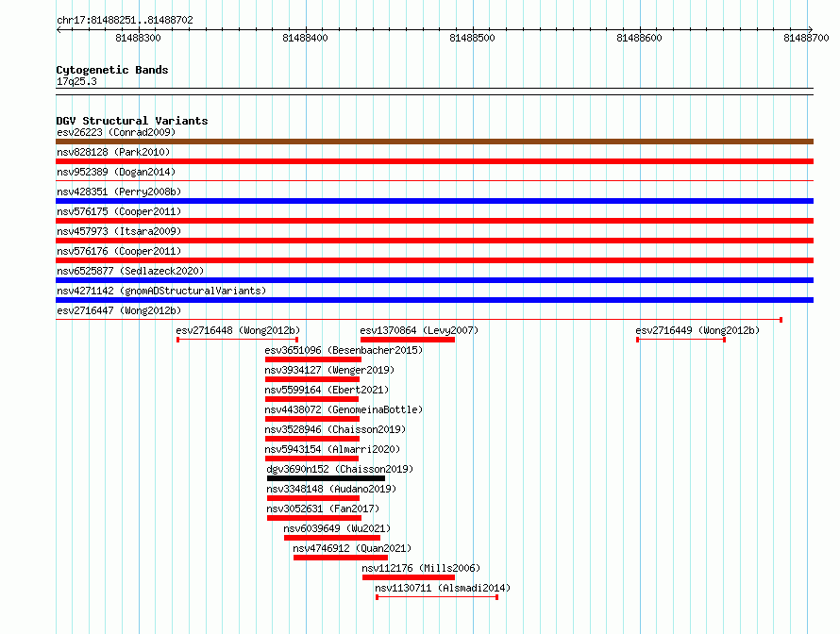Open nsv3348148 (Audano2019) variant
Viewport: 840px width, 634px height.
tap(331, 489)
